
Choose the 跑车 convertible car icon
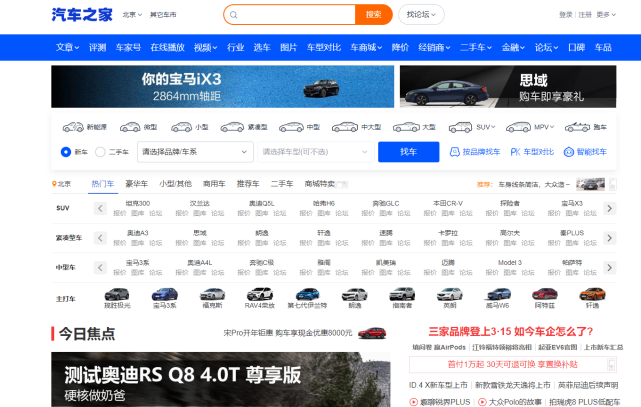click(x=577, y=127)
